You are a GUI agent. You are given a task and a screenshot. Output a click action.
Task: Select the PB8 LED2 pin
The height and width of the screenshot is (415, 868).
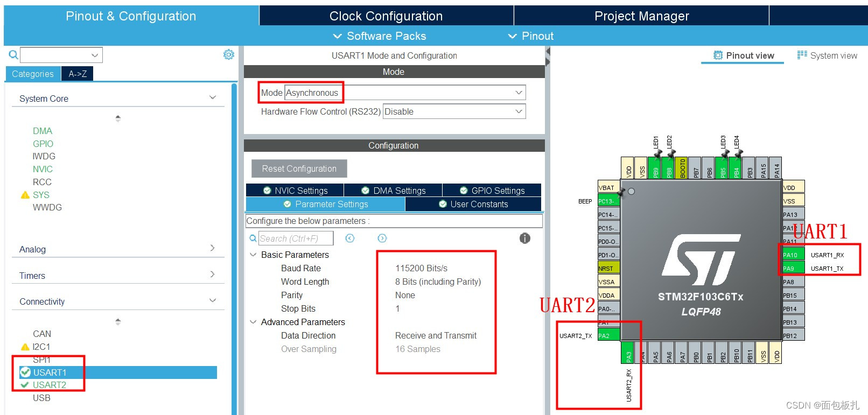click(669, 168)
